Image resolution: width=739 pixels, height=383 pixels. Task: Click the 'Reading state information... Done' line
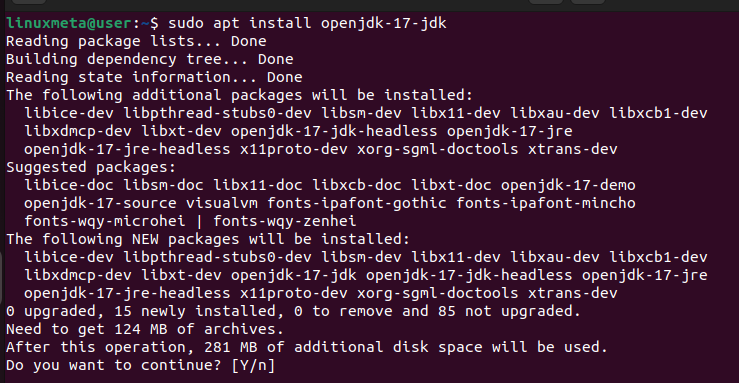[x=154, y=77]
